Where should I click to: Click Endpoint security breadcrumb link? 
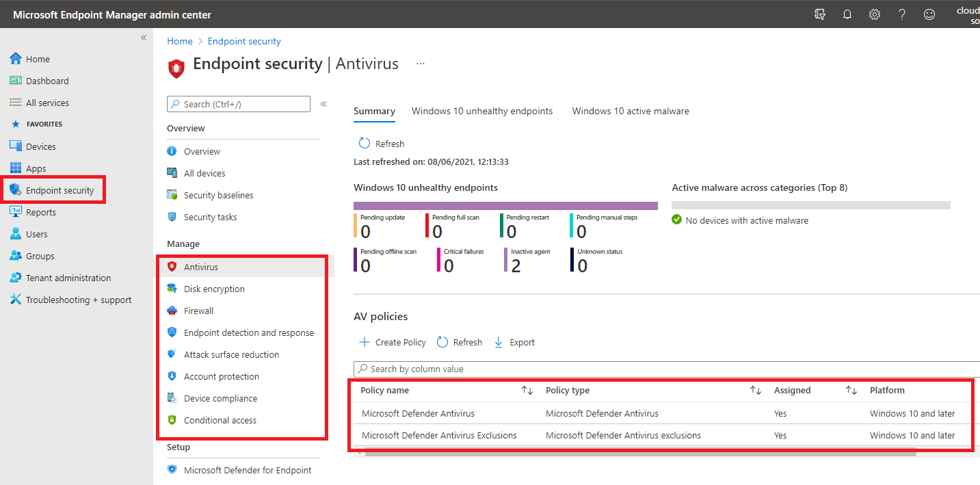(x=244, y=41)
